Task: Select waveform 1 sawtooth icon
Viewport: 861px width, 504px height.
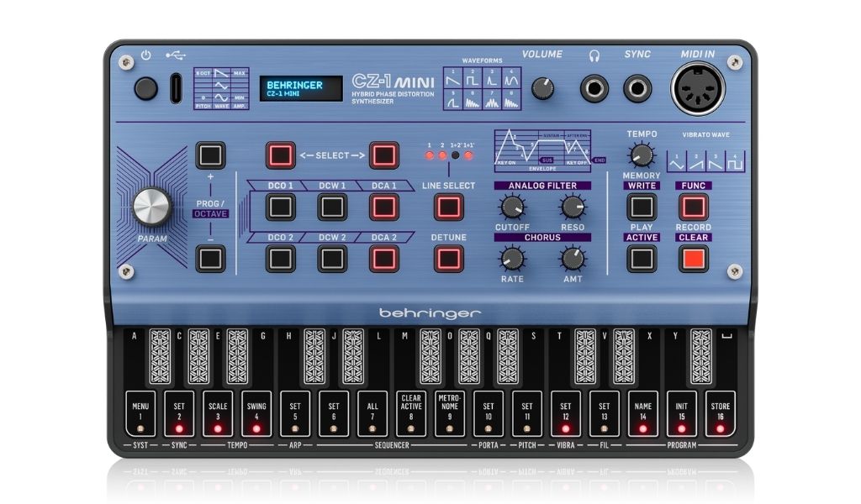Action: (453, 78)
